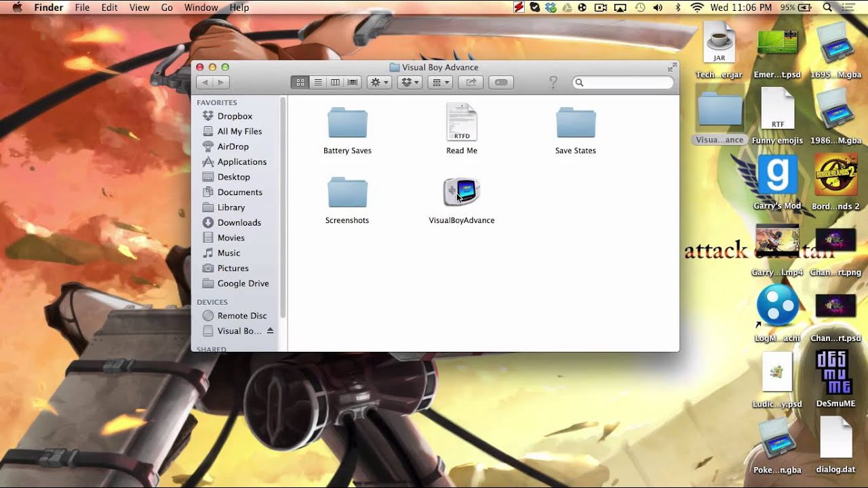Open the Go menu

click(167, 7)
